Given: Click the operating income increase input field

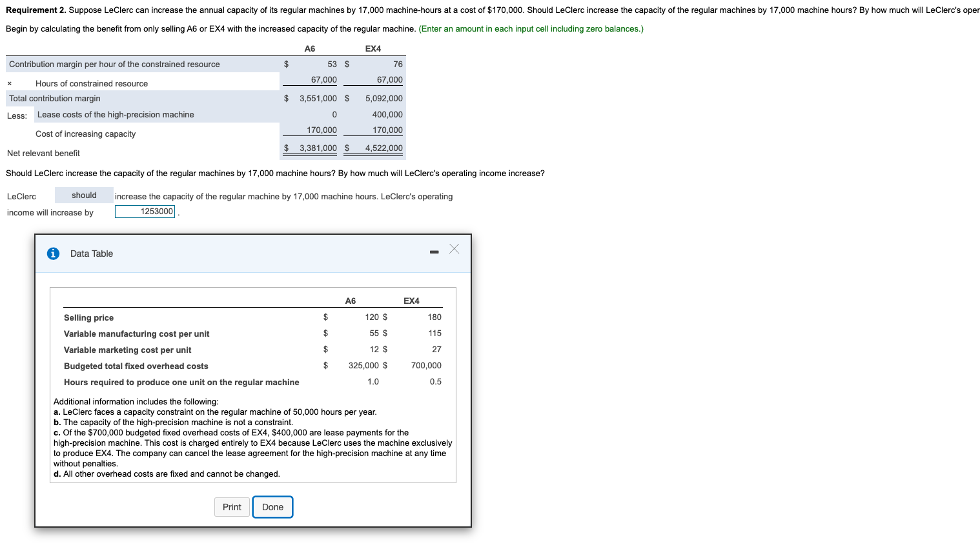Looking at the screenshot, I should [145, 212].
